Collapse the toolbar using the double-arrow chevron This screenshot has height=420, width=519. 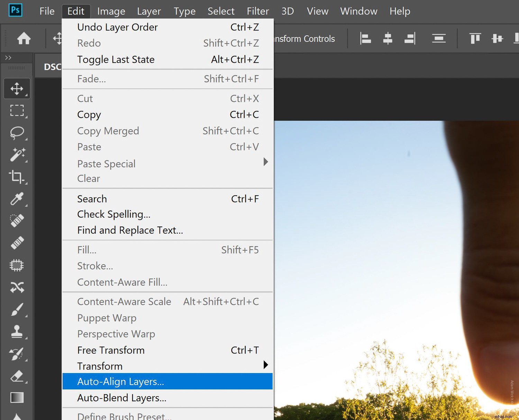(x=8, y=57)
